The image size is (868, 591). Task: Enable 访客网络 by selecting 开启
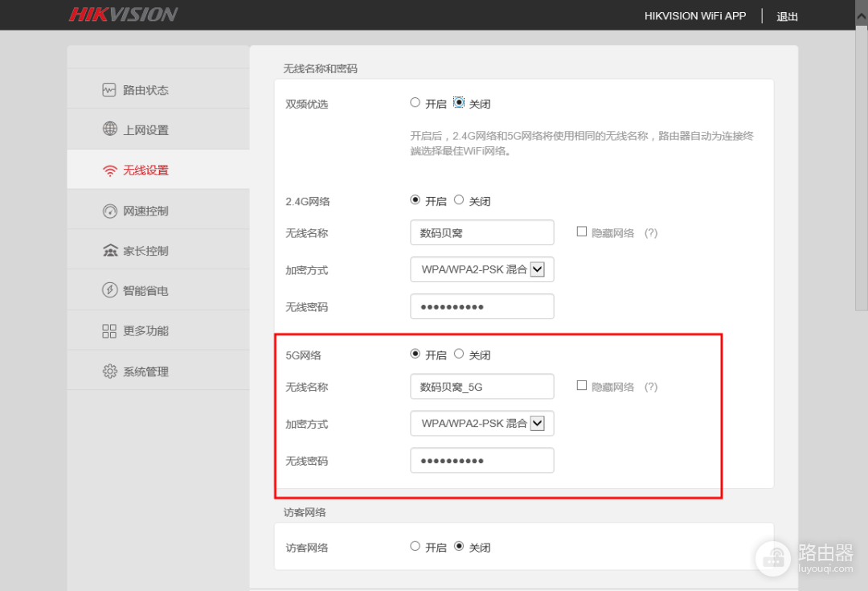[416, 545]
